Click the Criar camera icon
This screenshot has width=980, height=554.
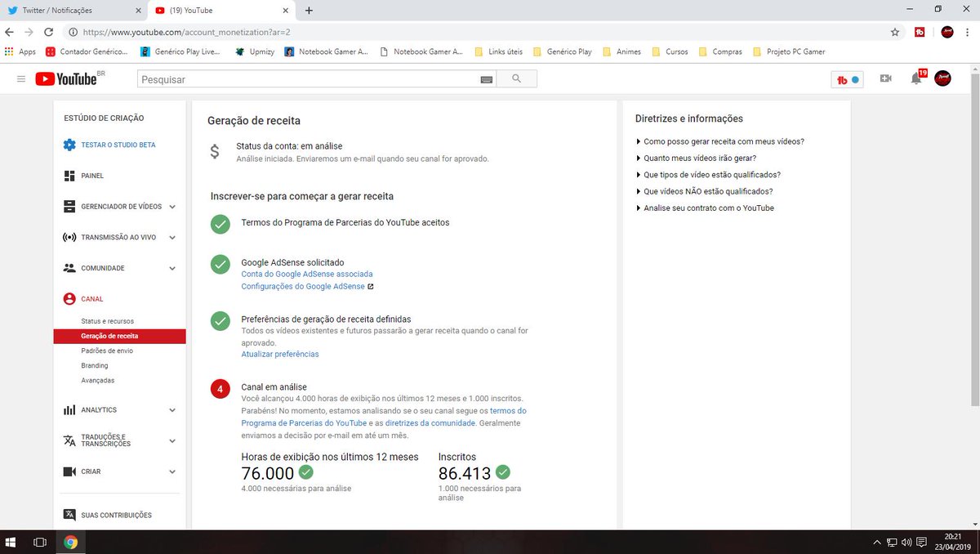(x=69, y=471)
